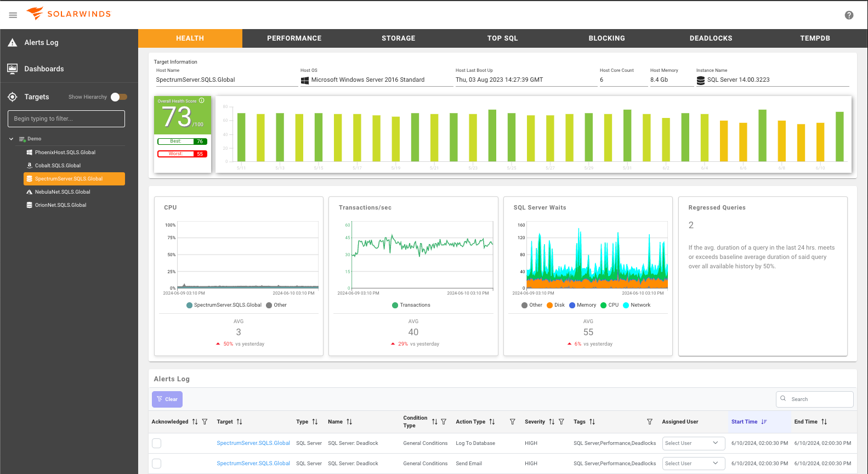Acknowledge the Log To Database alert

[157, 443]
